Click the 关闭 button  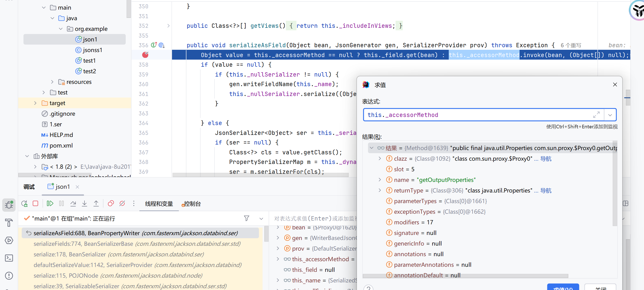tap(600, 287)
